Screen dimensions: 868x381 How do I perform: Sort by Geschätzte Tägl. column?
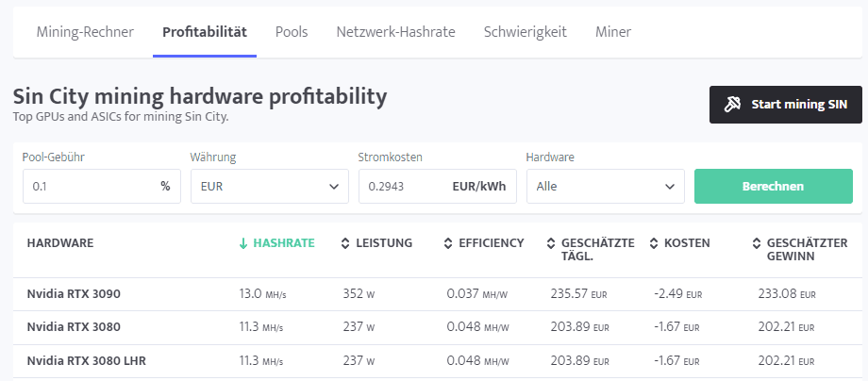point(591,249)
